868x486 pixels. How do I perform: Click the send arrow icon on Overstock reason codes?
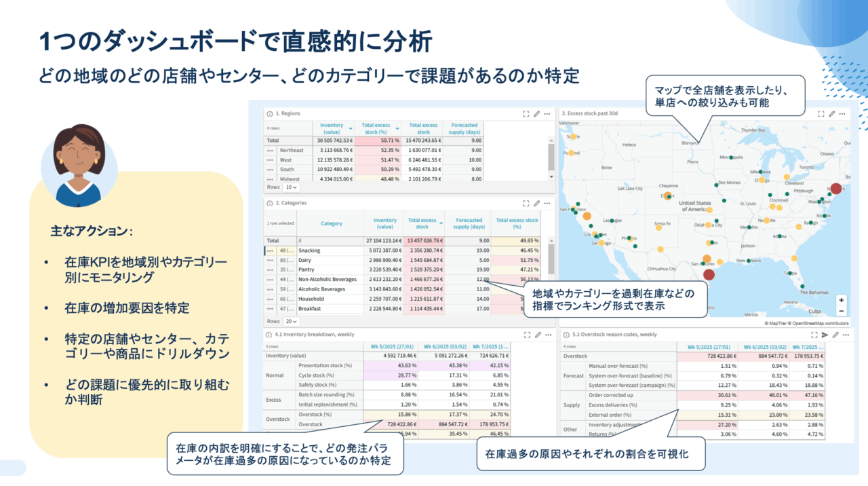click(x=825, y=335)
